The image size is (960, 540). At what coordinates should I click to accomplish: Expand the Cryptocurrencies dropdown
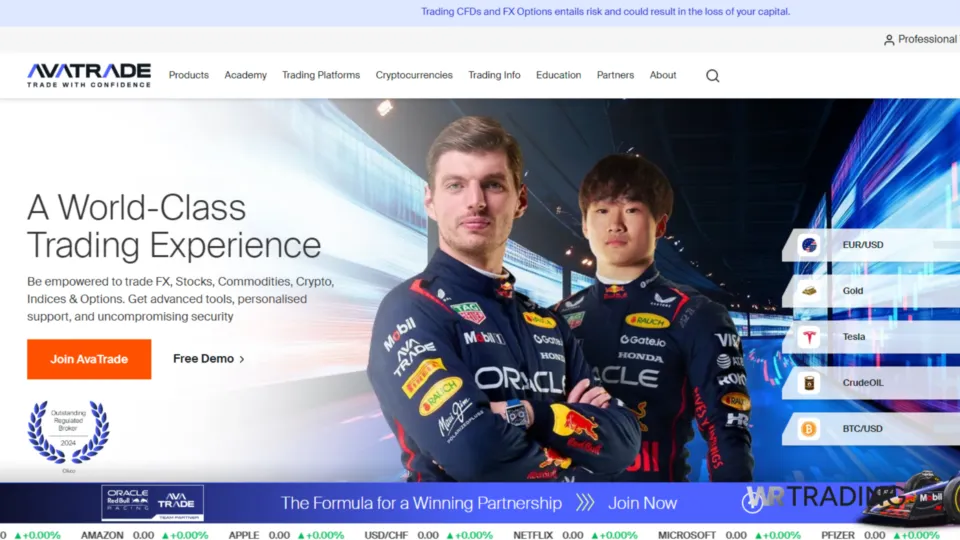(x=414, y=75)
